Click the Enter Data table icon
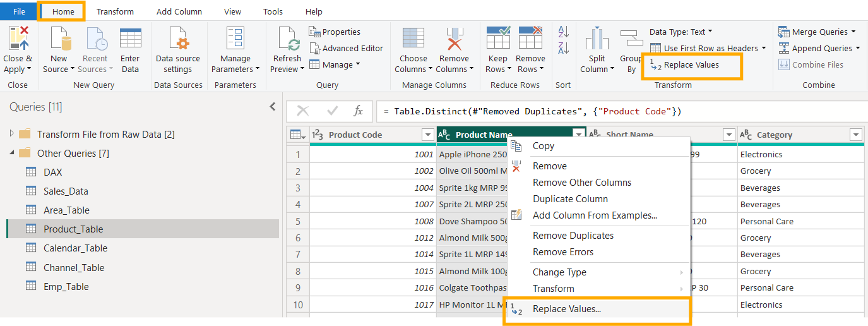The width and height of the screenshot is (868, 326). tap(131, 39)
